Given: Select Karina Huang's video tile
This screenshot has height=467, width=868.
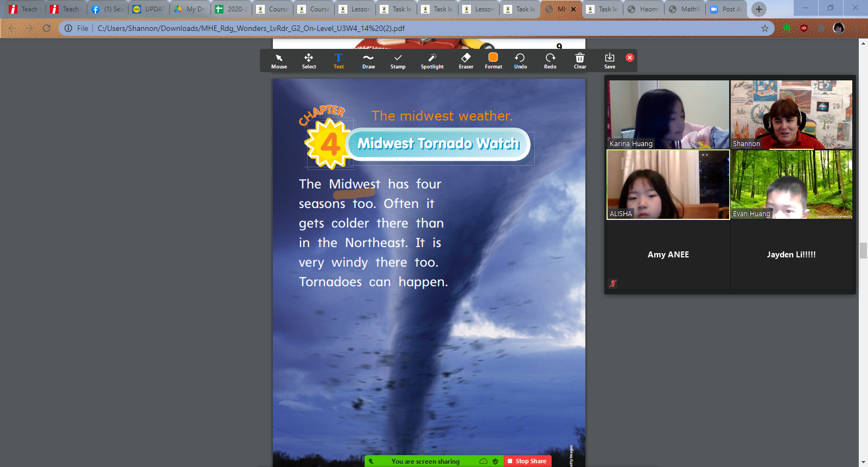Looking at the screenshot, I should (x=668, y=115).
